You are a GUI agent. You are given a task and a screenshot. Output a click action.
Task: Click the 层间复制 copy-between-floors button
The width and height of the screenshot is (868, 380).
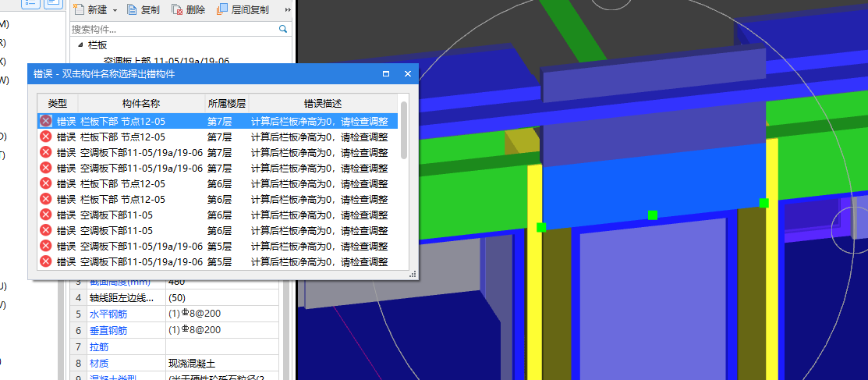pyautogui.click(x=243, y=9)
